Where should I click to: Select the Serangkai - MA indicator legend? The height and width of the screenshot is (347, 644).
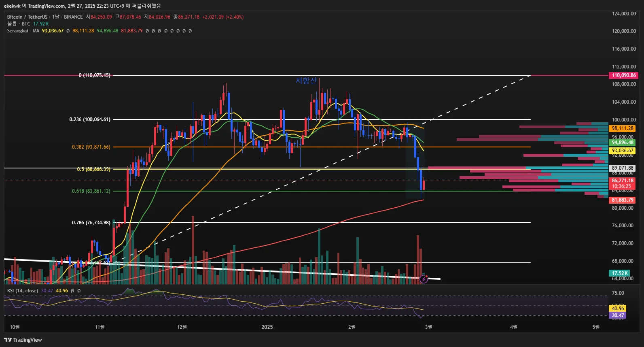click(x=23, y=31)
